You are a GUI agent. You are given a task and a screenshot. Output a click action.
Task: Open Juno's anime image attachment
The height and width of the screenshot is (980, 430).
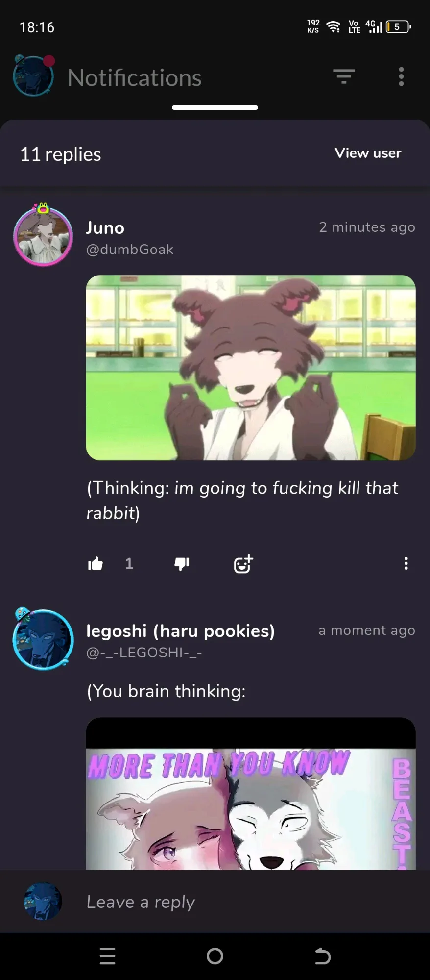point(251,368)
